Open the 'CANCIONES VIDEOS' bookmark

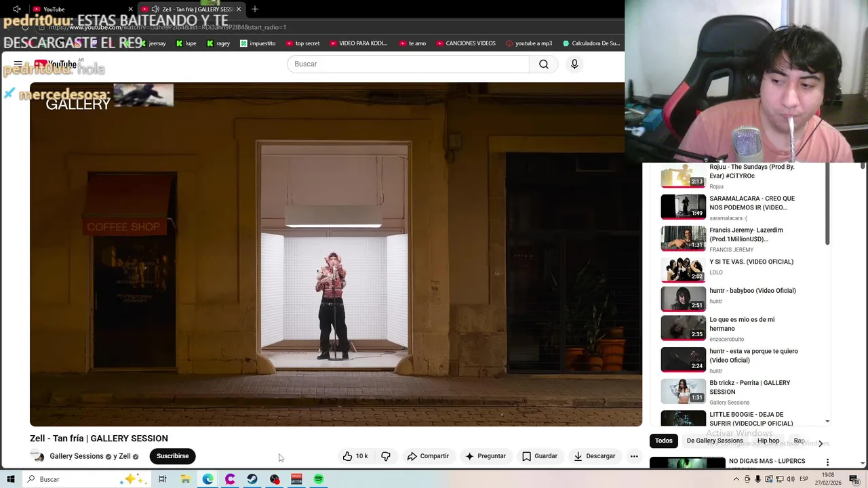click(x=465, y=43)
